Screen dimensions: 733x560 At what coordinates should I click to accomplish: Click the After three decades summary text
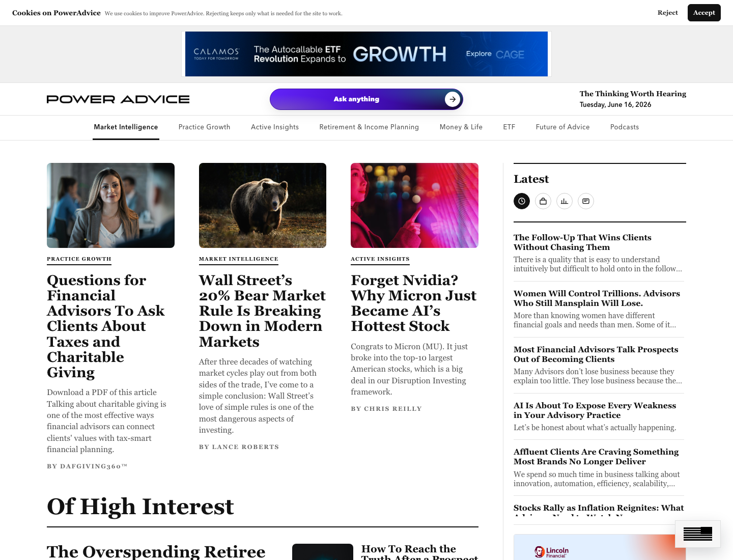click(x=258, y=396)
